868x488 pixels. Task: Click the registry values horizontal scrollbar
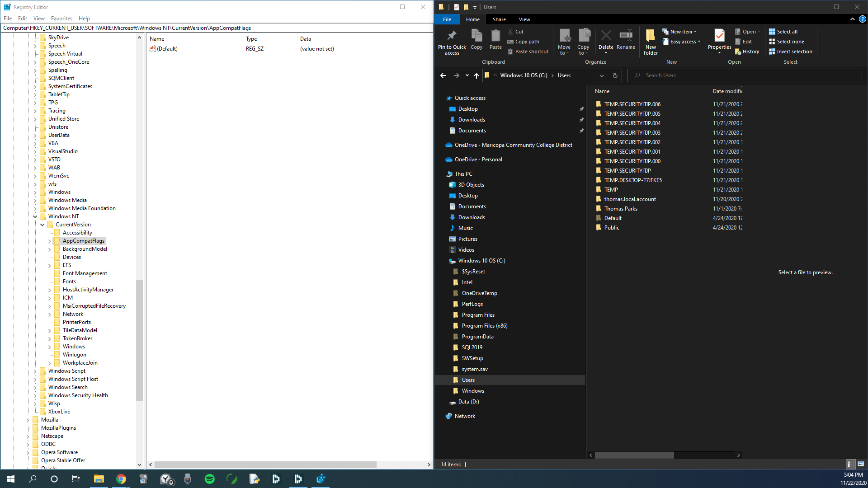point(265,465)
